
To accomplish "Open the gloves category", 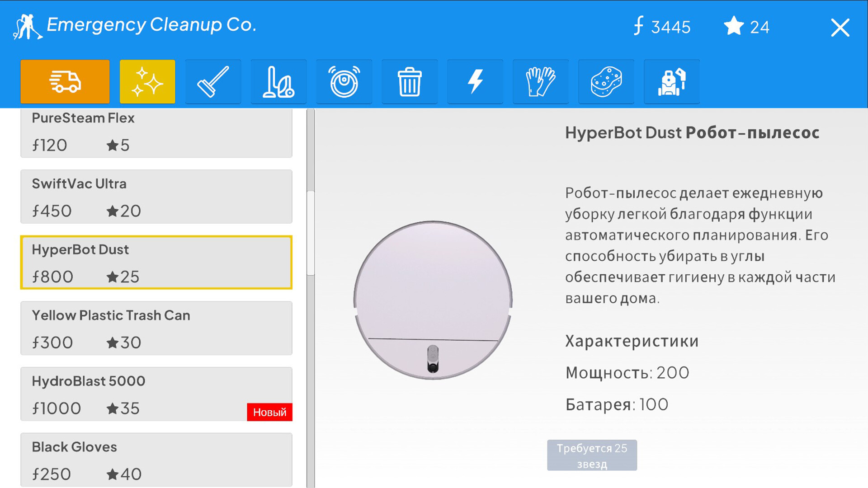I will coord(541,82).
